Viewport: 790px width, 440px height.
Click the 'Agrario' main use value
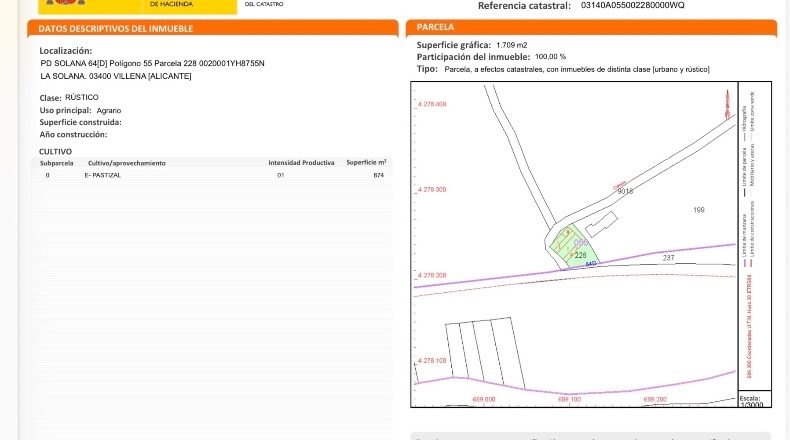(x=109, y=110)
